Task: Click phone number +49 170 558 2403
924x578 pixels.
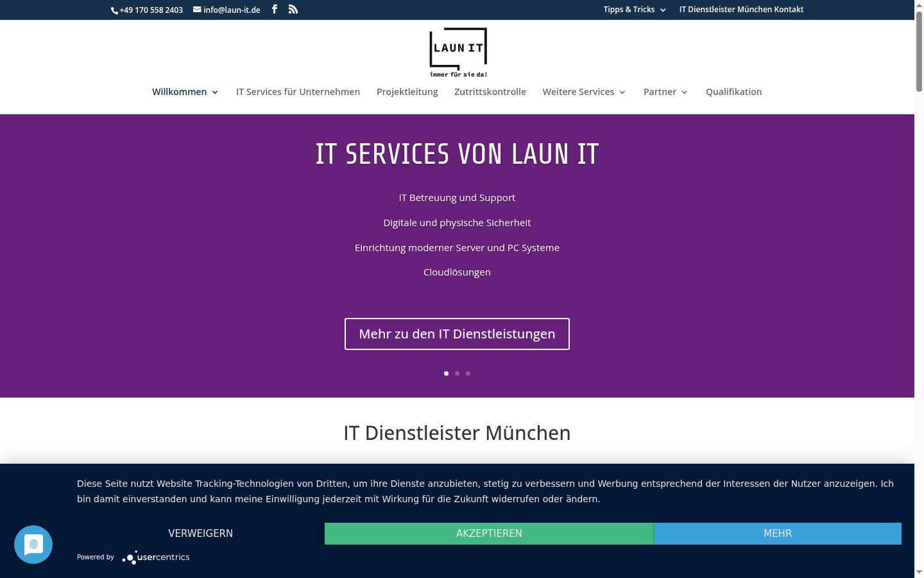Action: pyautogui.click(x=151, y=10)
